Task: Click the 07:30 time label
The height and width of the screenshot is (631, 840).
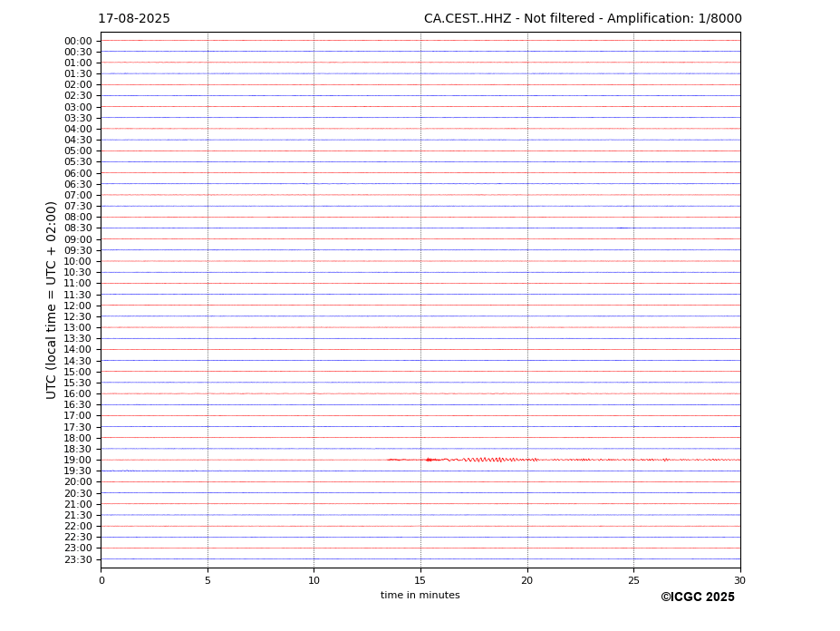Action: pyautogui.click(x=78, y=207)
